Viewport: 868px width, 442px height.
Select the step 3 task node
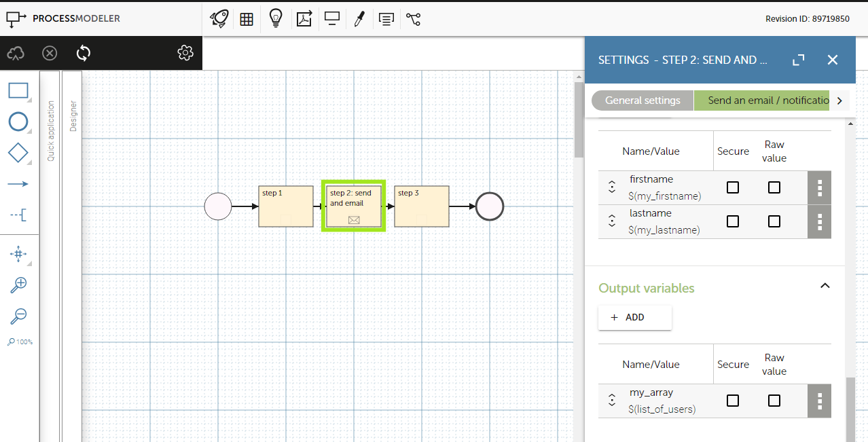(x=422, y=206)
